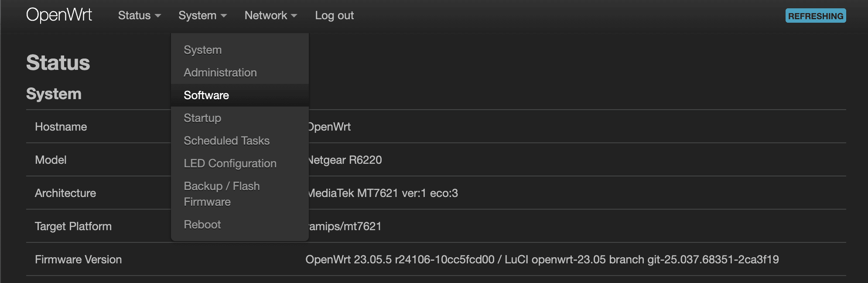Expand the Status dropdown menu

point(140,15)
